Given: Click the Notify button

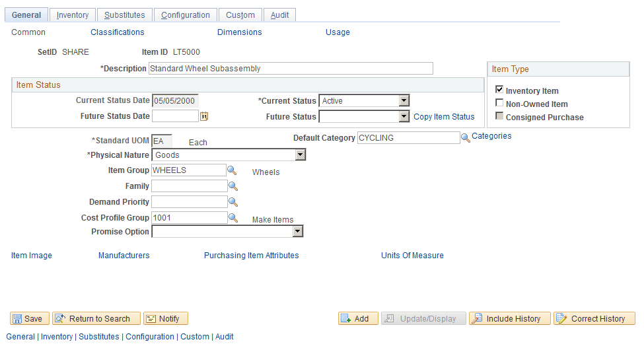Looking at the screenshot, I should pos(166,318).
